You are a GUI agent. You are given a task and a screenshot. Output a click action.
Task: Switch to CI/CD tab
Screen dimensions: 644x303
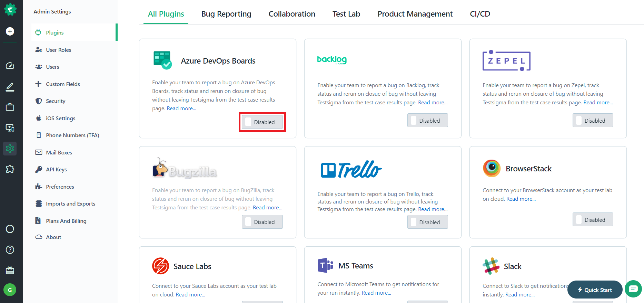480,14
